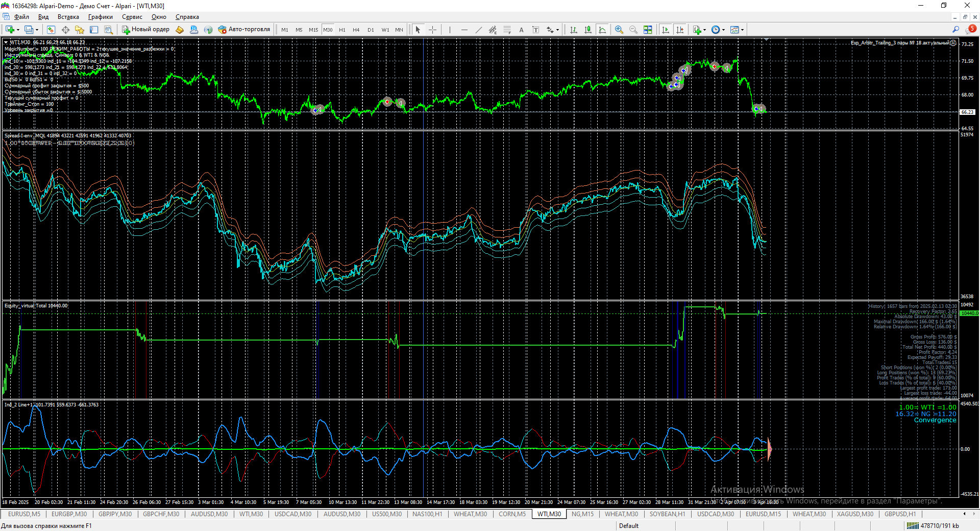Expand the indicators list dropdown
The width and height of the screenshot is (980, 531).
coord(704,30)
